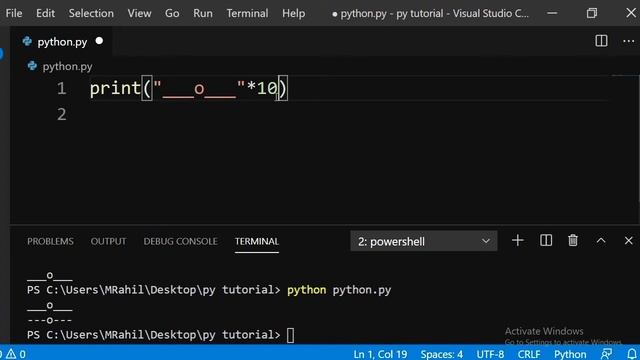Switch to the TERMINAL panel tab

(257, 241)
